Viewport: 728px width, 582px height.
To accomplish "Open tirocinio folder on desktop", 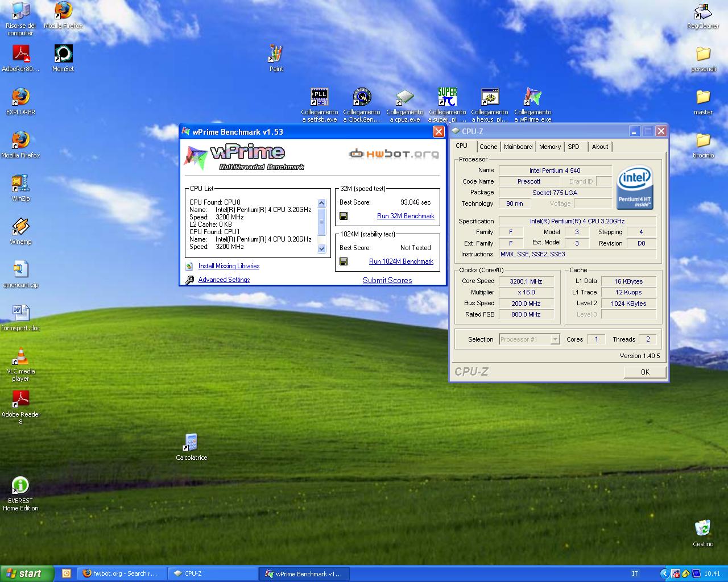I will coord(703,145).
